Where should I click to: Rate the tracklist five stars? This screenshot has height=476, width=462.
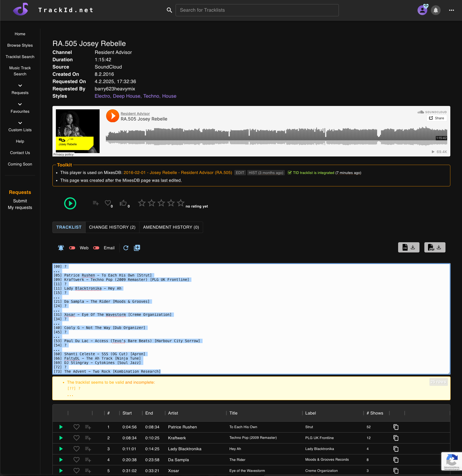[x=181, y=203]
